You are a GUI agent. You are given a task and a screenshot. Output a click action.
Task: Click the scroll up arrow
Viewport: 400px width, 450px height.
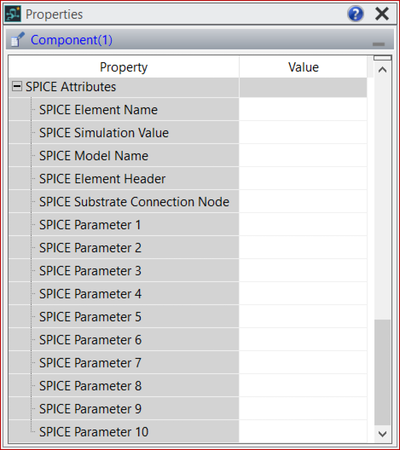(x=382, y=70)
